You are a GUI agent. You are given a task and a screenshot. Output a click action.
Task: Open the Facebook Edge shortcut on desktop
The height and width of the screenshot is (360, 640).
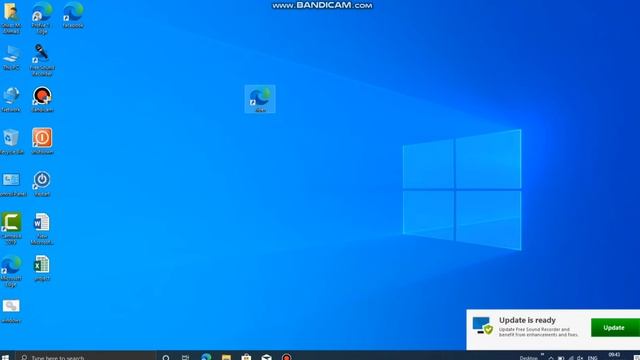tap(73, 15)
